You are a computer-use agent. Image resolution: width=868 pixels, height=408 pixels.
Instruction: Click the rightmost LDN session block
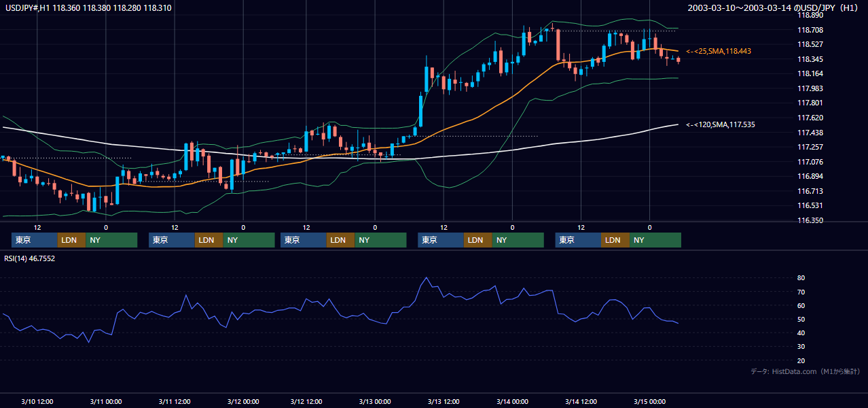[615, 240]
